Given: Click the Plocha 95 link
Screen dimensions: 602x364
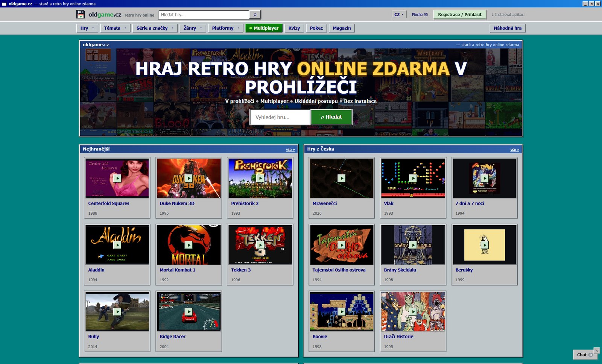Looking at the screenshot, I should point(420,15).
